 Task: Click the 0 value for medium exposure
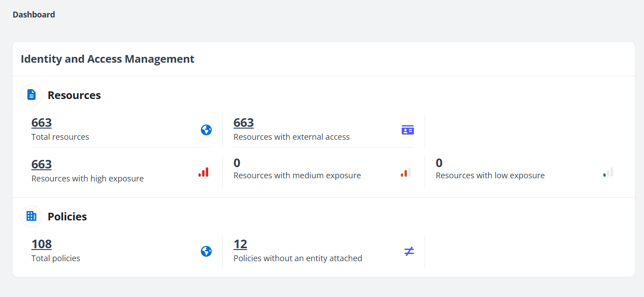click(x=237, y=163)
